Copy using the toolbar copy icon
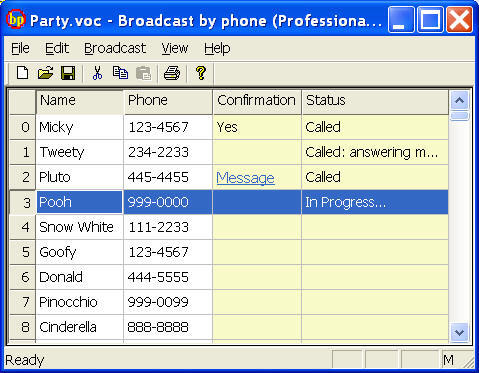This screenshot has width=479, height=373. 120,73
